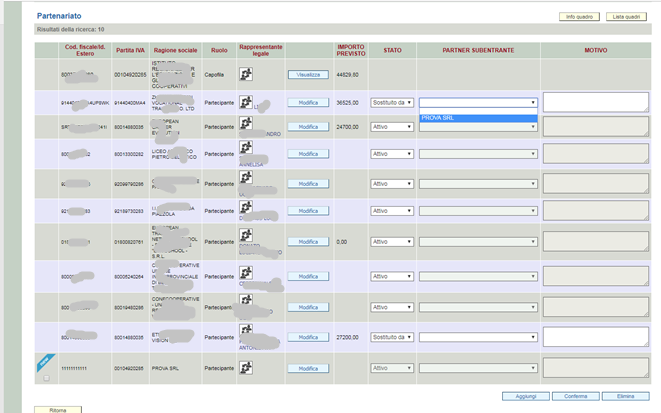
Task: Open representative icon for Partita IVA 01808920781
Action: click(246, 237)
